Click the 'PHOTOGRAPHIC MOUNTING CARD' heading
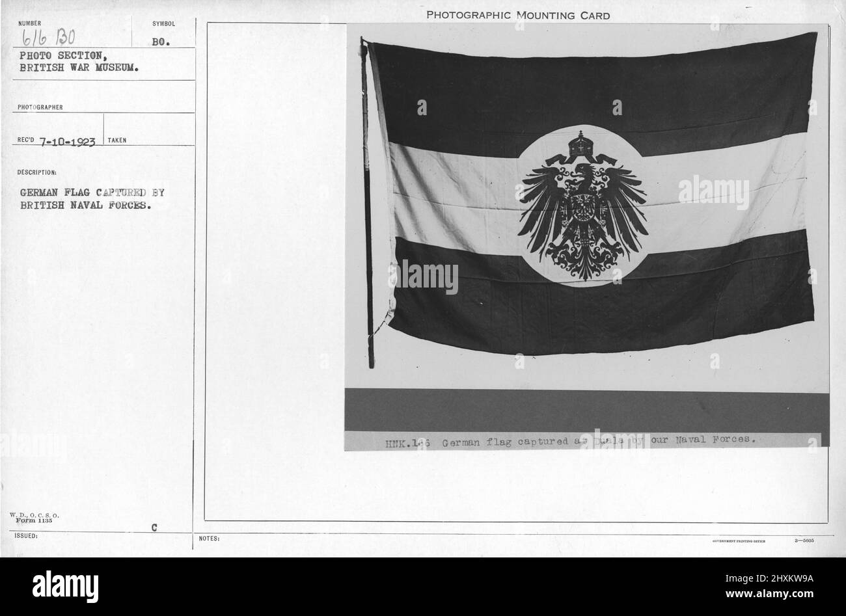 pos(517,16)
